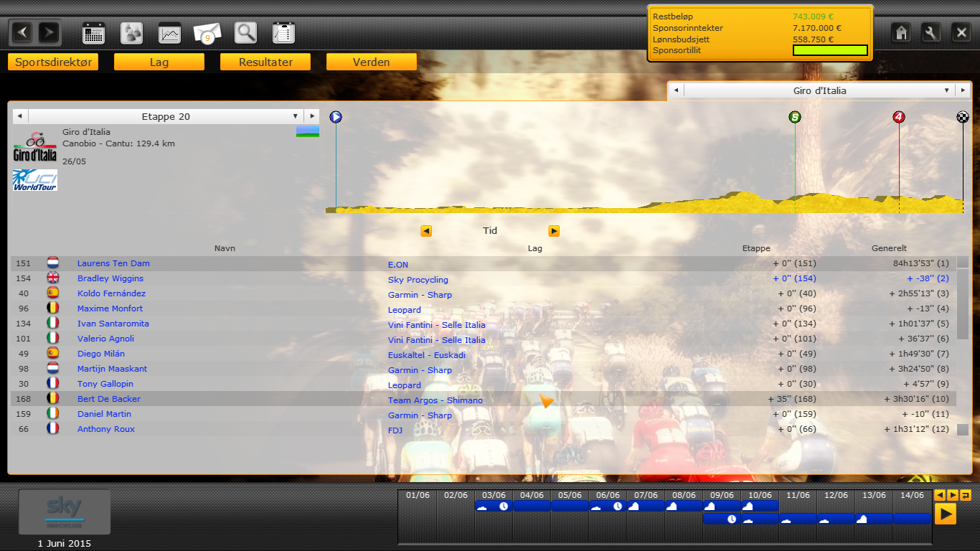Go to next stage after Etappe 20
The width and height of the screenshot is (980, 551).
(x=311, y=116)
